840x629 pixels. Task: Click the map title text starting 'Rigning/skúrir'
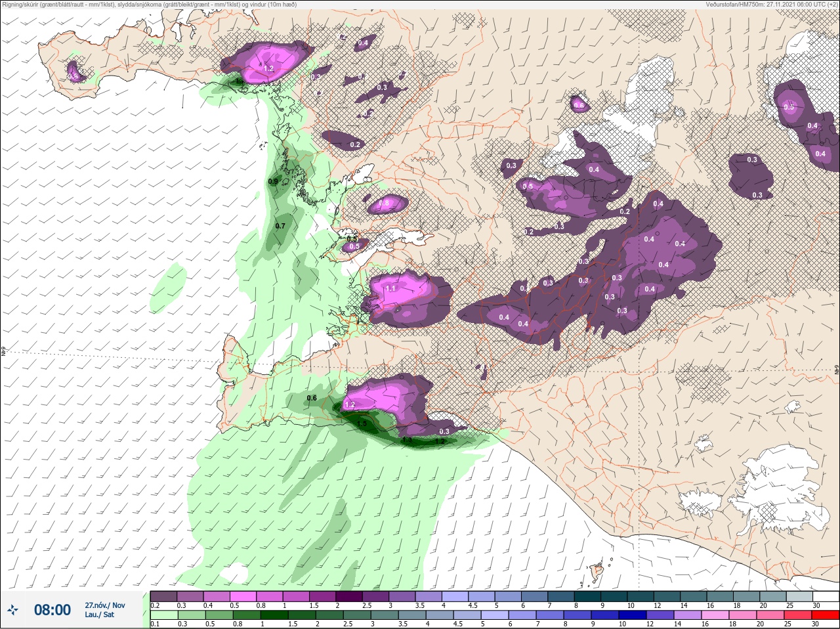(149, 5)
